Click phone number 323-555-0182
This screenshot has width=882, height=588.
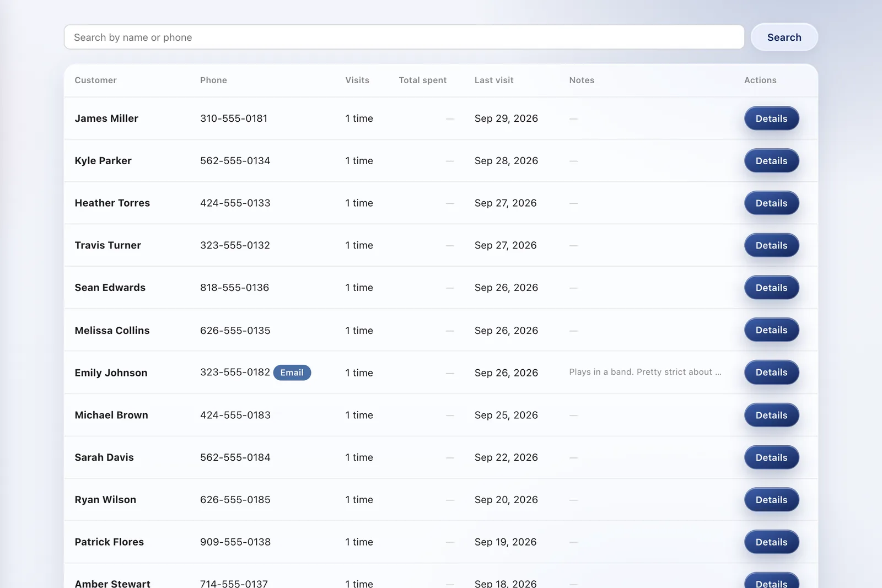(235, 373)
